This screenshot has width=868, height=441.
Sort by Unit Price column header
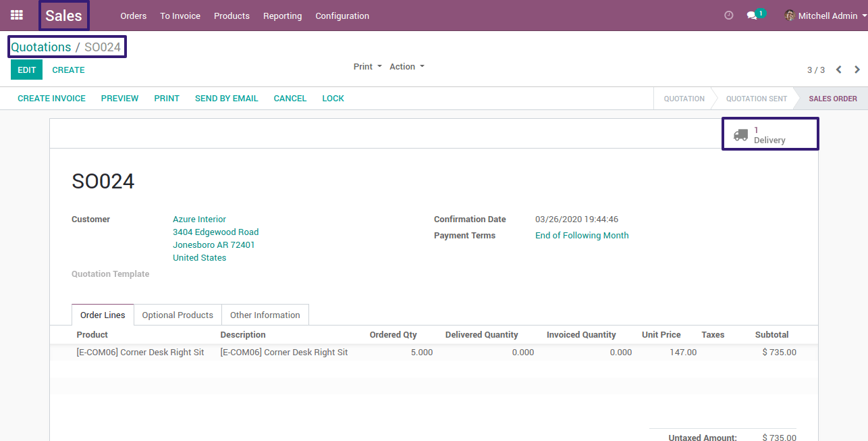pyautogui.click(x=661, y=335)
